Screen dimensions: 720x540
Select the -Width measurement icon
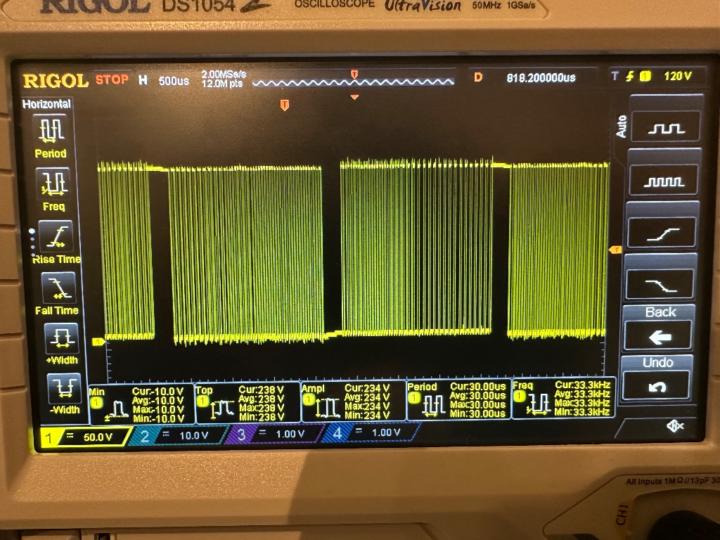click(x=64, y=388)
